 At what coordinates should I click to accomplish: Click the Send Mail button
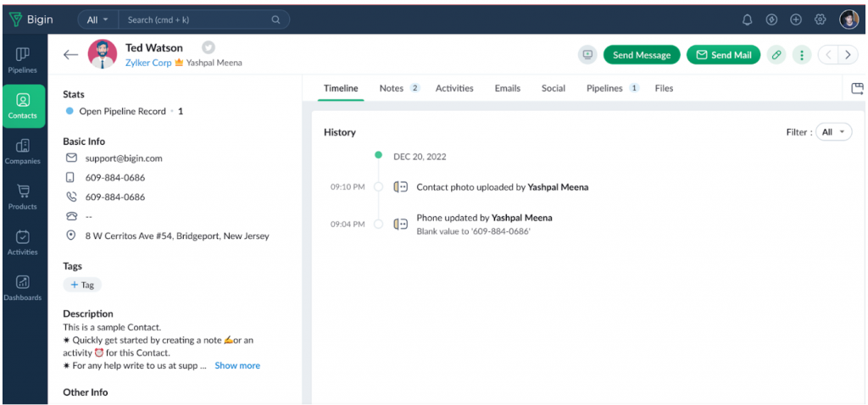[x=724, y=55]
